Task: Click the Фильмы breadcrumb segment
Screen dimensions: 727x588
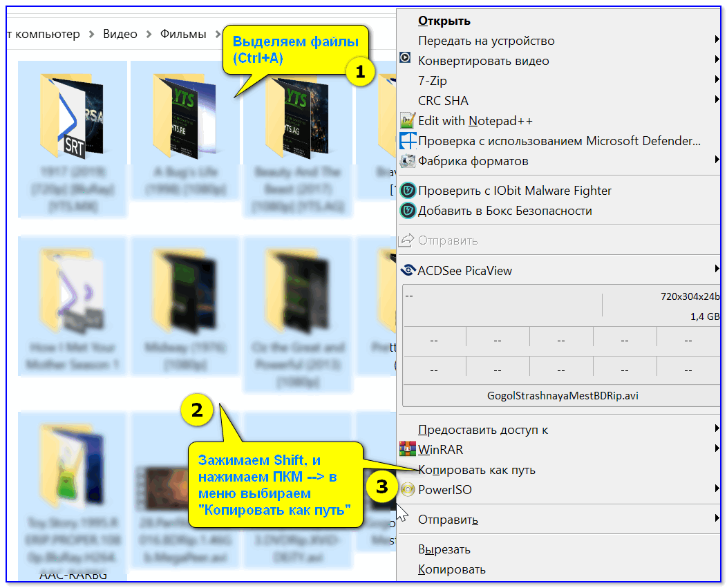Action: coord(183,34)
